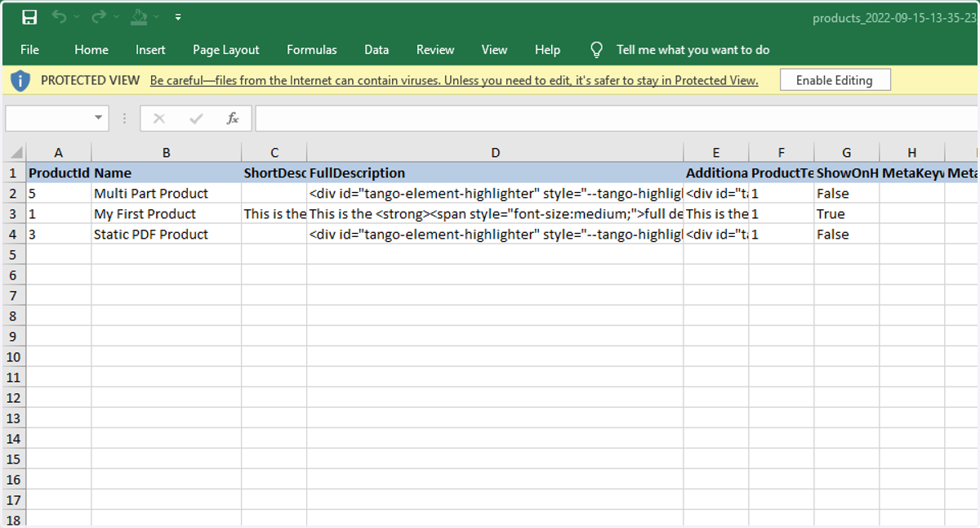The width and height of the screenshot is (980, 528).
Task: Switch to the Insert ribbon tab
Action: coord(150,50)
